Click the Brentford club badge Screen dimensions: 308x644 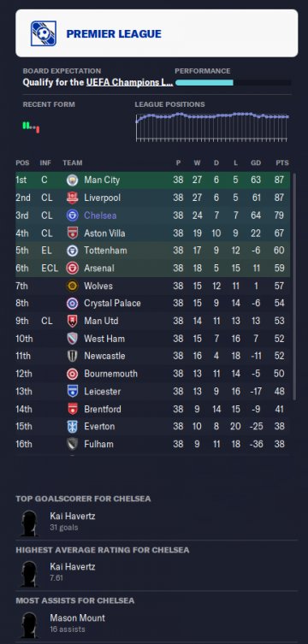pos(72,409)
